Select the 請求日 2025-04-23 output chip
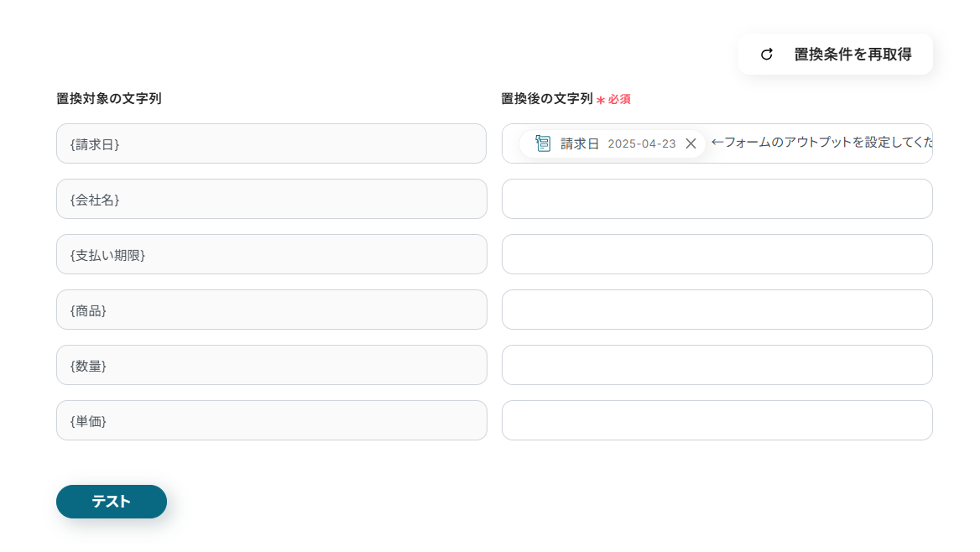The height and width of the screenshot is (552, 980). [612, 143]
